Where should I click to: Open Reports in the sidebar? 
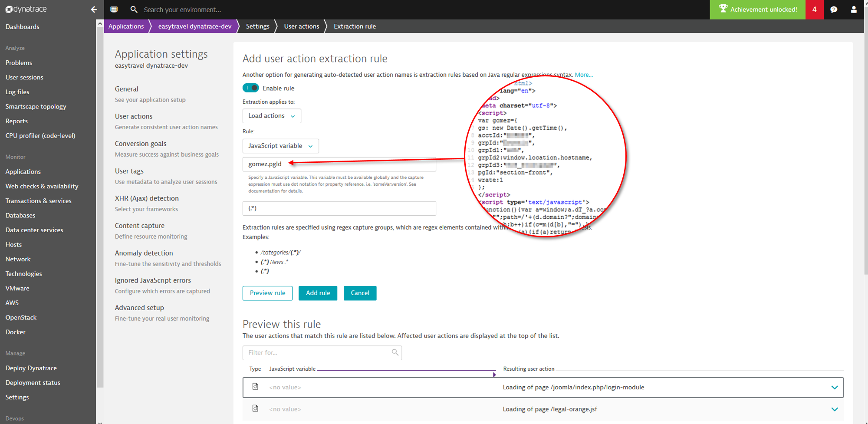click(16, 121)
